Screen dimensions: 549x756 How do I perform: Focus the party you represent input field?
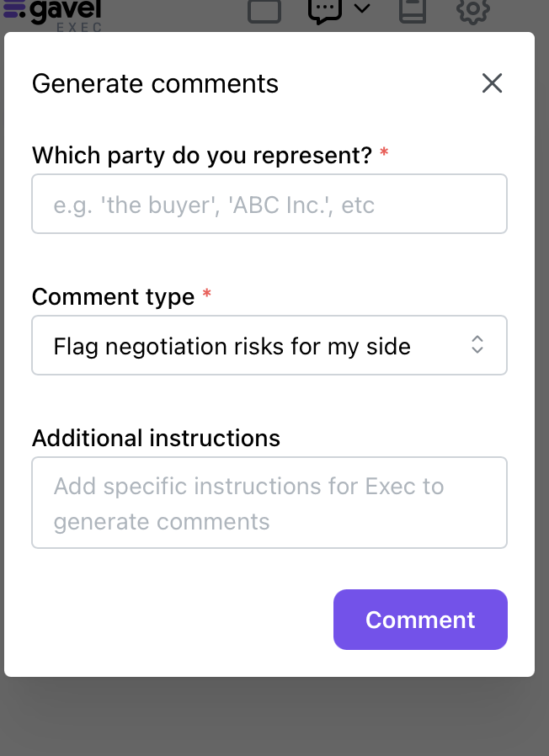[269, 204]
